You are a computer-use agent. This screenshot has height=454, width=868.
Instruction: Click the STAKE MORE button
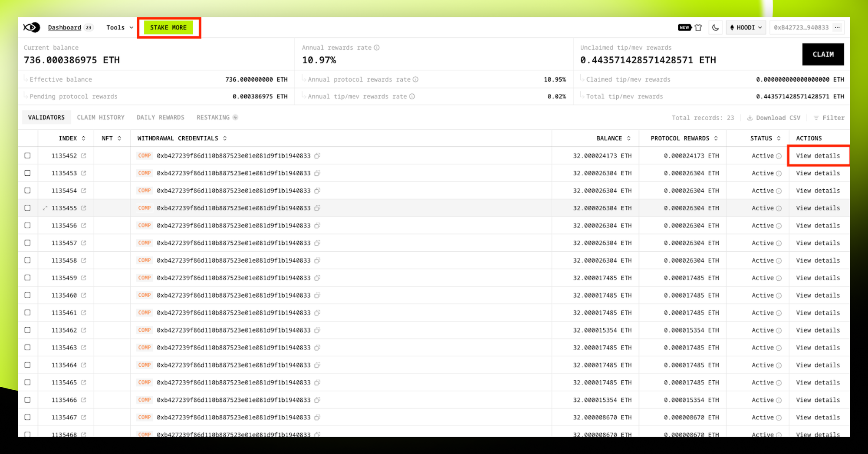pos(168,27)
